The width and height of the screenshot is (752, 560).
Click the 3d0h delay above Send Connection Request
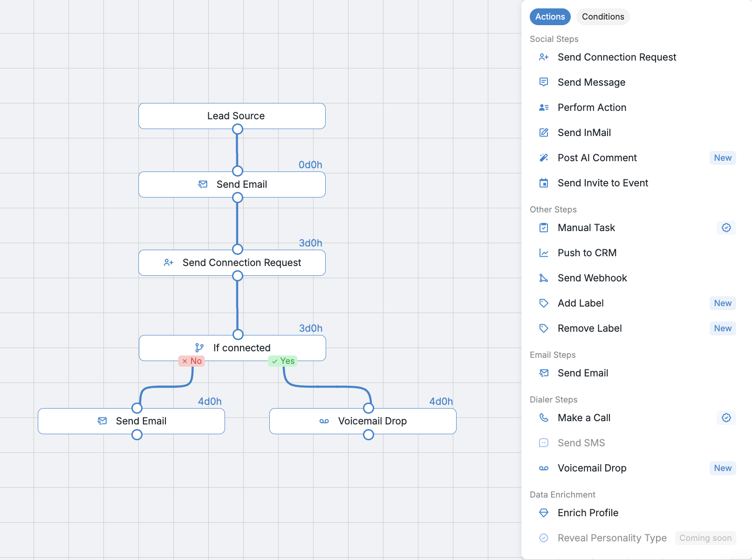click(310, 243)
